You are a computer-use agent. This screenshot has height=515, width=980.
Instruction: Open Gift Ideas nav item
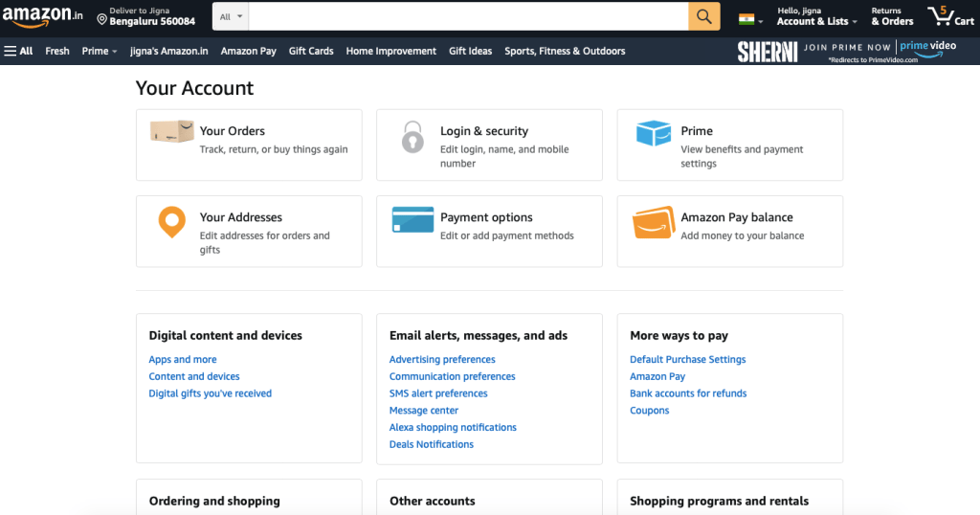pos(470,52)
